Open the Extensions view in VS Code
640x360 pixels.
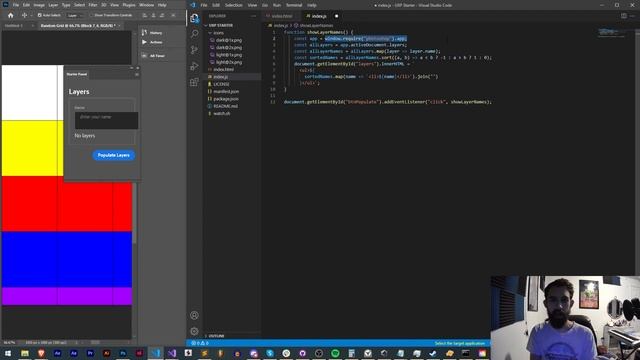(195, 82)
